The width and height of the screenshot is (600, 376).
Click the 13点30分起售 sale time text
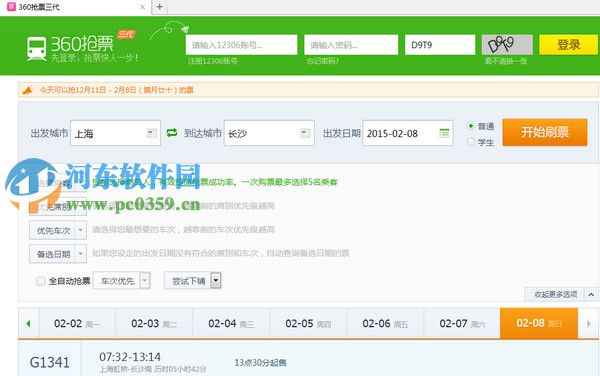(260, 363)
